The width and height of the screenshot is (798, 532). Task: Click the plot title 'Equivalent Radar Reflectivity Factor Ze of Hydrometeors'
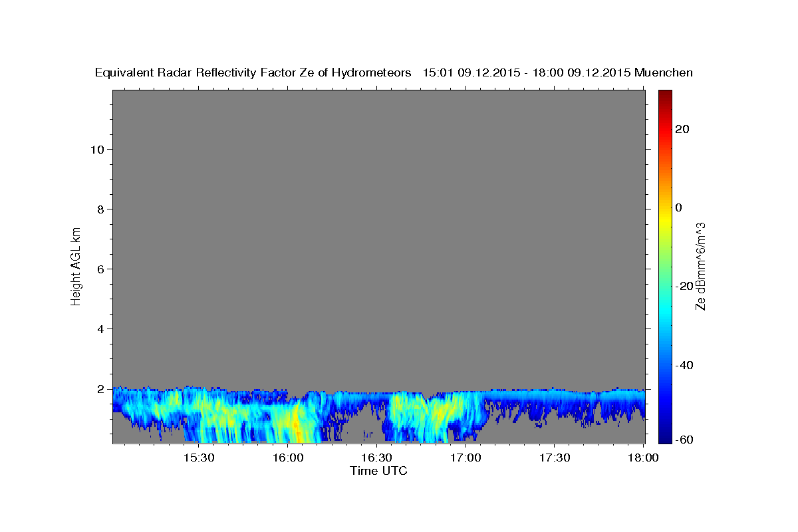[x=253, y=73]
